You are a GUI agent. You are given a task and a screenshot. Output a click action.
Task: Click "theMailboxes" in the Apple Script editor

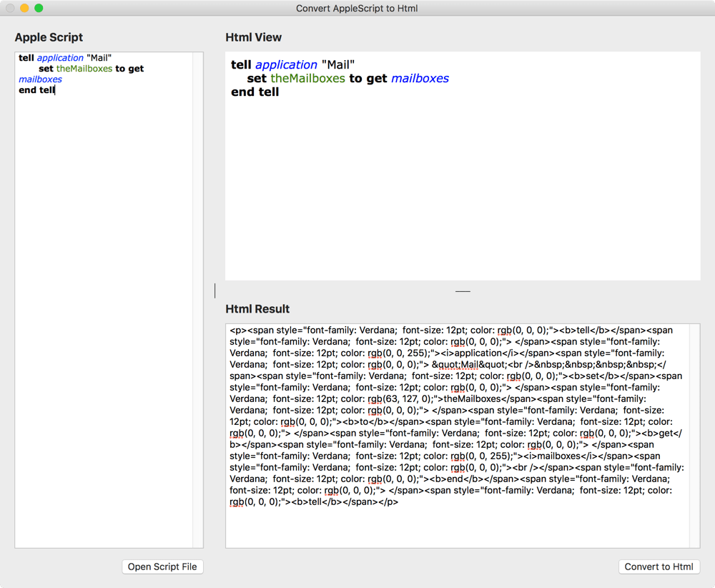pyautogui.click(x=84, y=69)
